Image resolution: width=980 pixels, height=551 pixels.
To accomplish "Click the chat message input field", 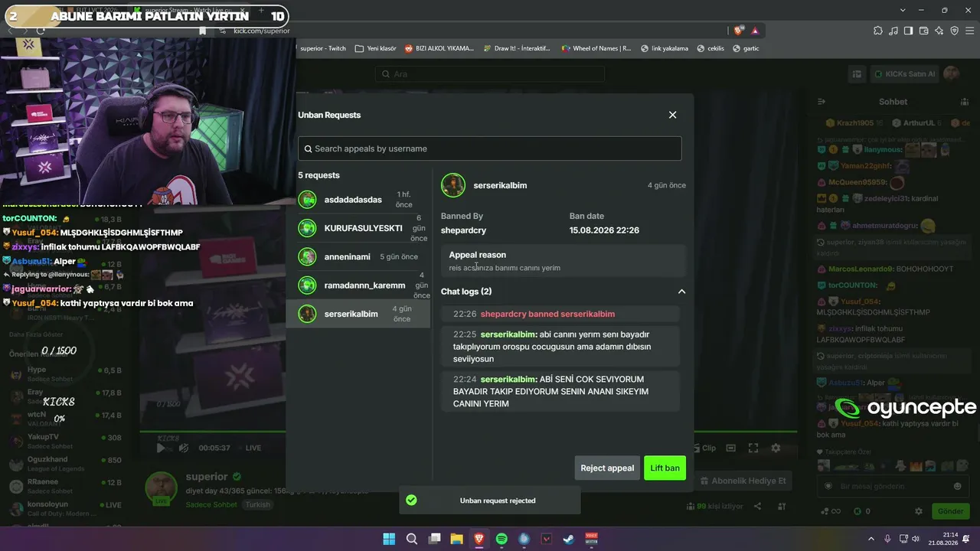I will (x=892, y=486).
